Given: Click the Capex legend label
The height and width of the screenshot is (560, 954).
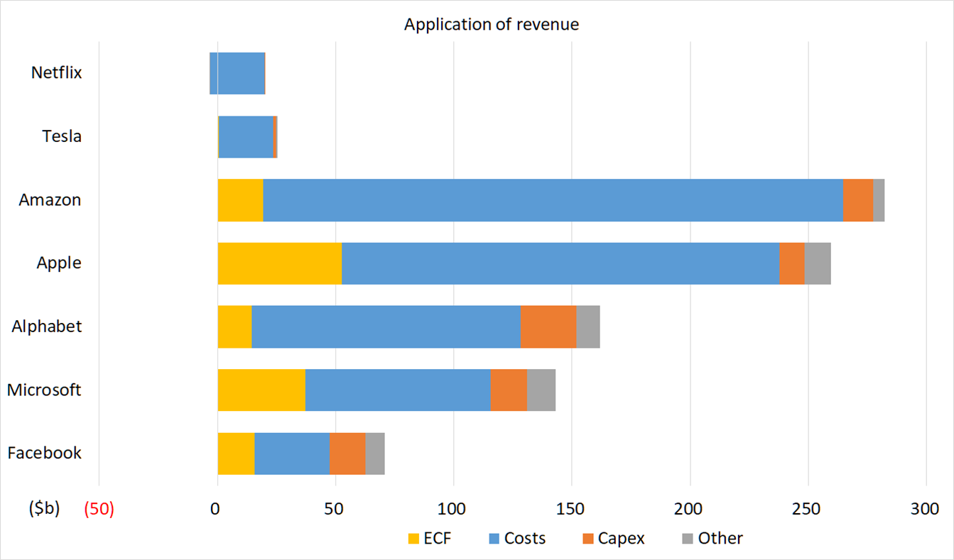Looking at the screenshot, I should click(x=622, y=539).
